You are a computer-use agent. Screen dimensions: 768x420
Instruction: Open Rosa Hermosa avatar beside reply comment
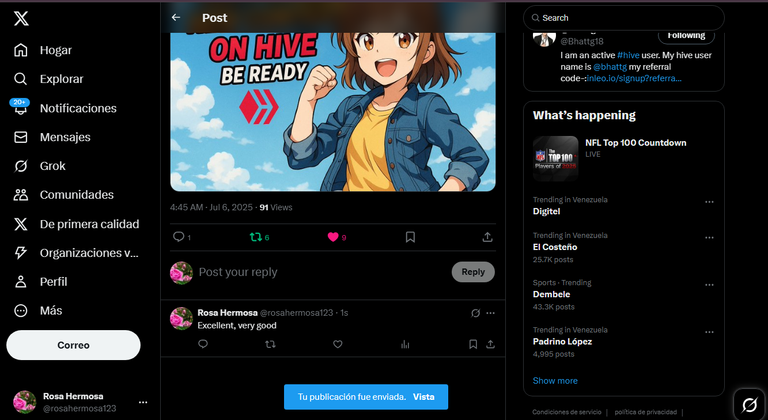coord(181,319)
